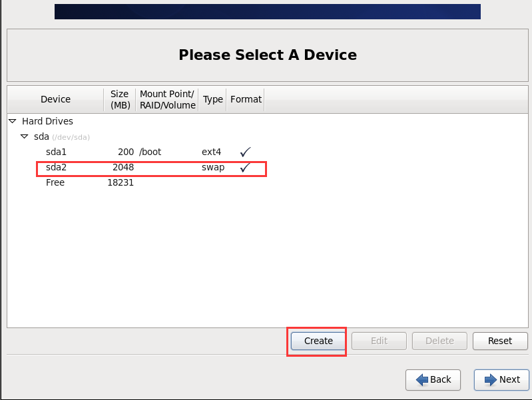Collapse the sda disk expander triangle
The height and width of the screenshot is (400, 532).
pos(25,136)
